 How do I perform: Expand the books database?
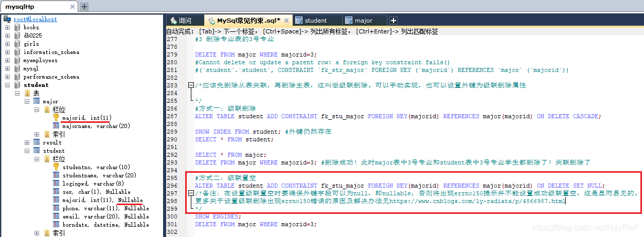click(x=7, y=27)
